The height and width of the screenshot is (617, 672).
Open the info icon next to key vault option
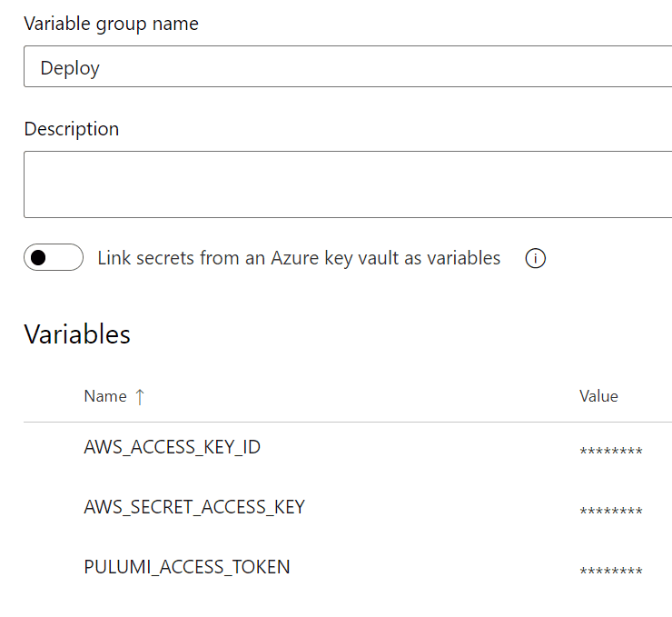[535, 258]
